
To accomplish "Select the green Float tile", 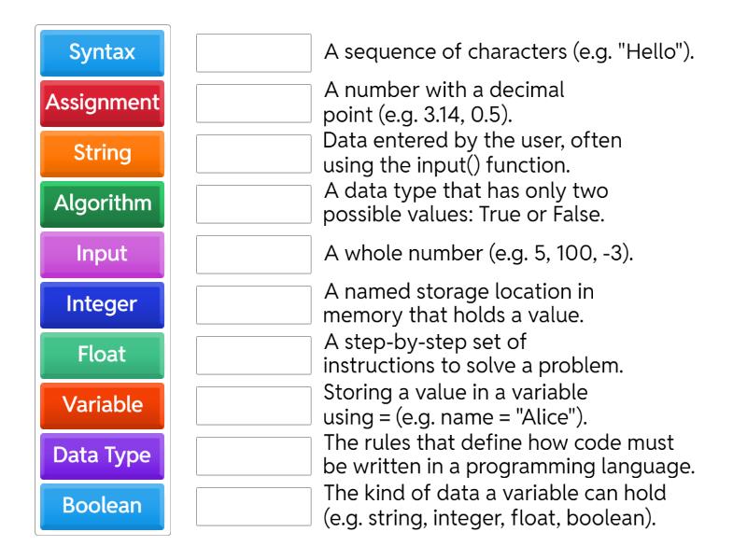I will (102, 356).
